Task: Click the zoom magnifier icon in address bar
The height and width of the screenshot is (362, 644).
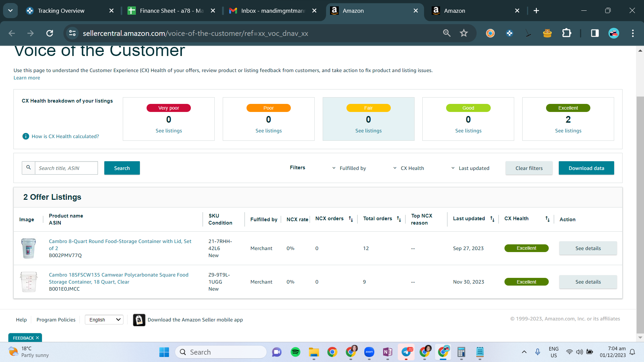Action: 446,33
